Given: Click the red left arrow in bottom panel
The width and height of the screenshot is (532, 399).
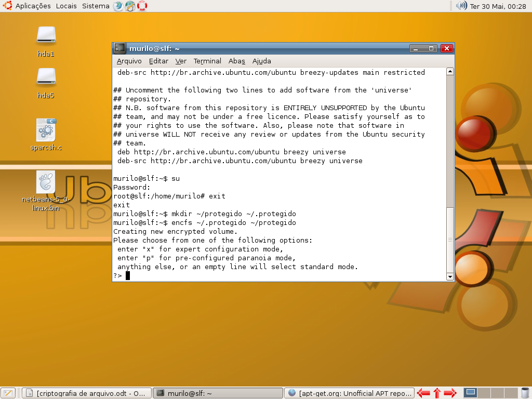Looking at the screenshot, I should point(423,393).
